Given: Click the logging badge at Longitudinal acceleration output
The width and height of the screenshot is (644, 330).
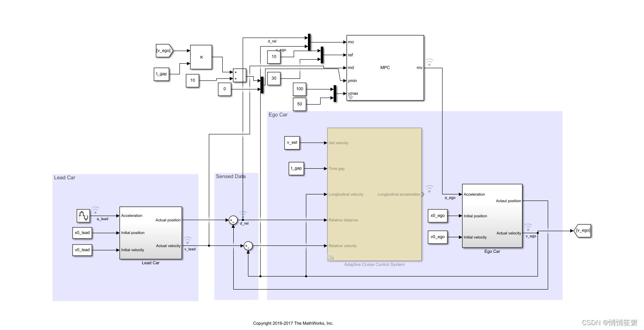Looking at the screenshot, I should 429,189.
